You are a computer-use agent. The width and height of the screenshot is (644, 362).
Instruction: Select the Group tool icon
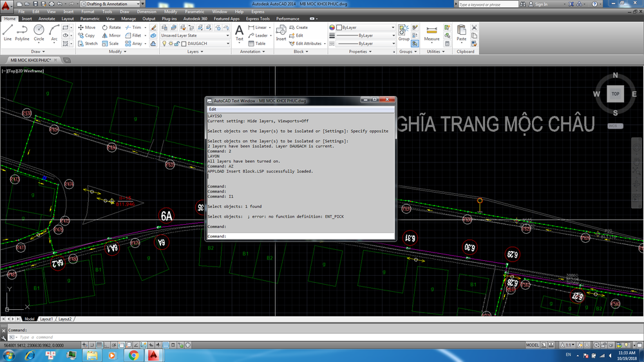[x=403, y=32]
